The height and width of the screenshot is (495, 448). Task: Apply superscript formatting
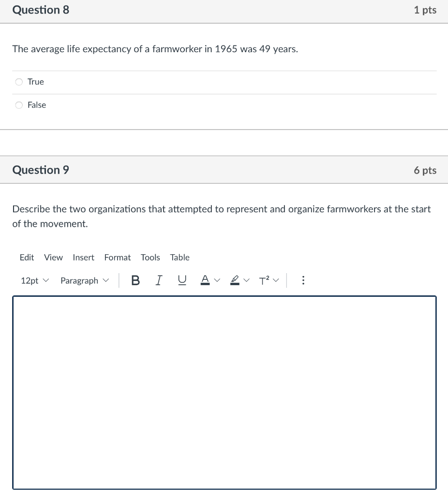click(264, 280)
